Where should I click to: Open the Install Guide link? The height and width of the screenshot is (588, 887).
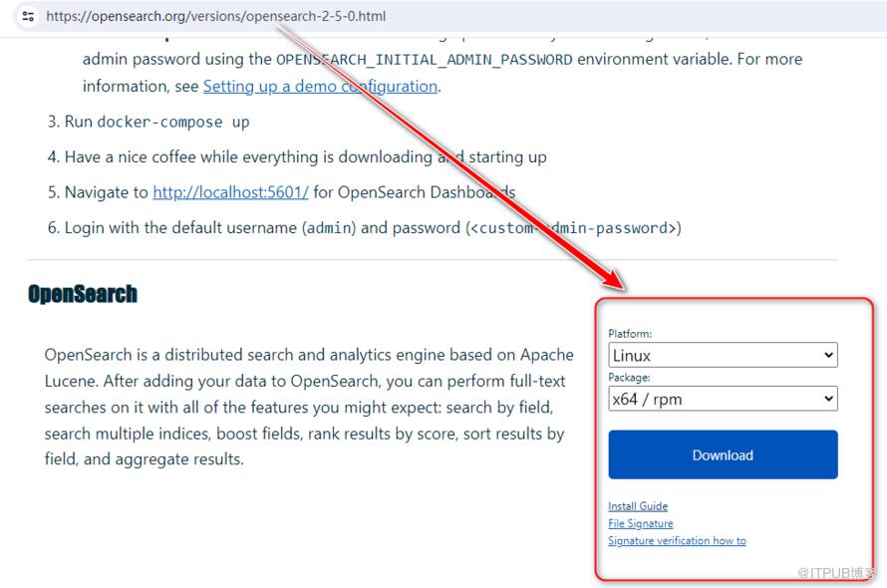point(638,506)
